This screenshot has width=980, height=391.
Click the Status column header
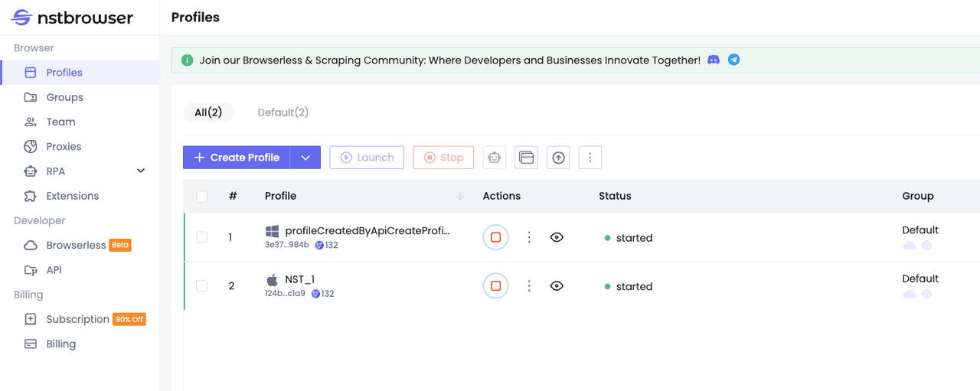pyautogui.click(x=615, y=196)
